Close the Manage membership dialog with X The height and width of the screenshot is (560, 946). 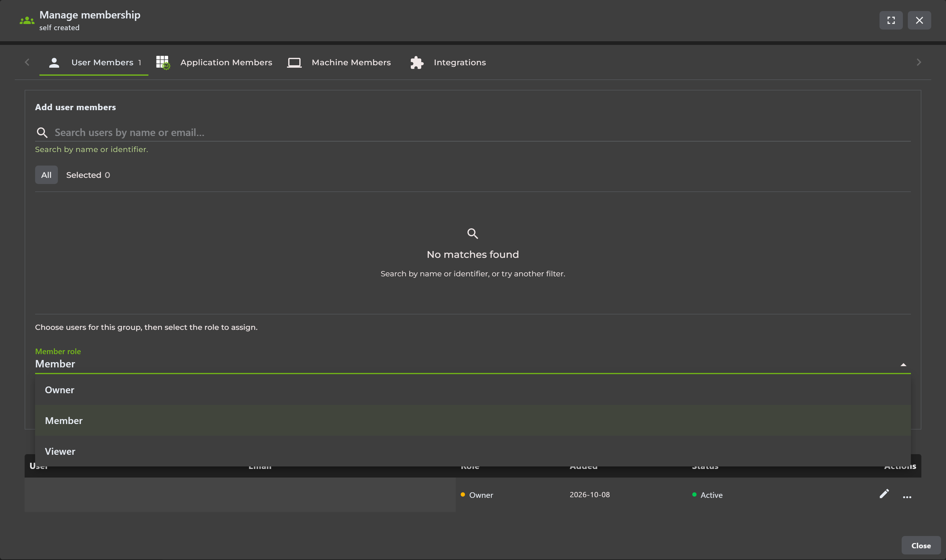919,20
